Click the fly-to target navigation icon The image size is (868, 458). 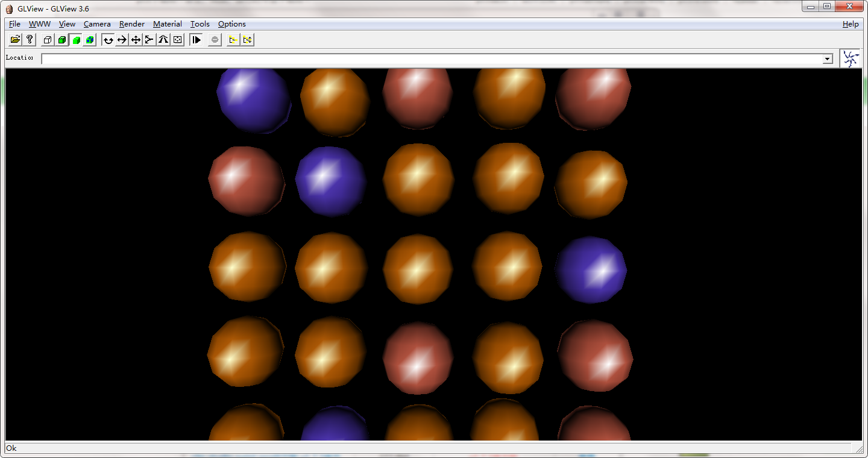149,40
